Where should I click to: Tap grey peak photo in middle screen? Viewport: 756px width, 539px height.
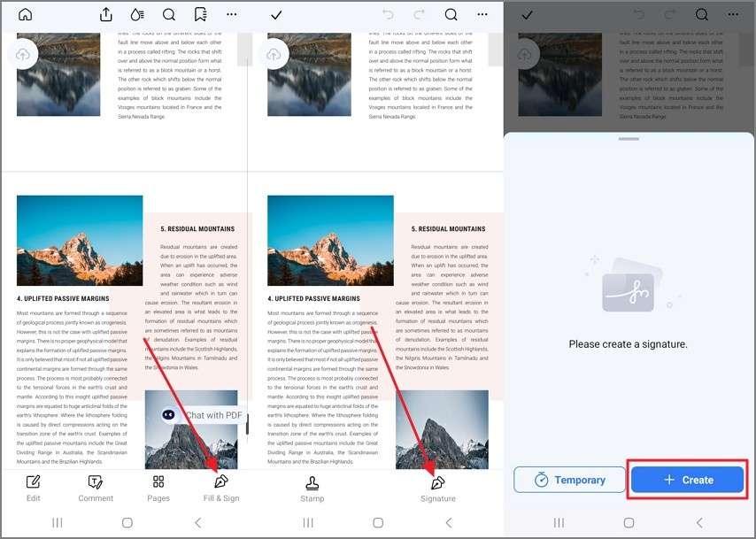442,429
